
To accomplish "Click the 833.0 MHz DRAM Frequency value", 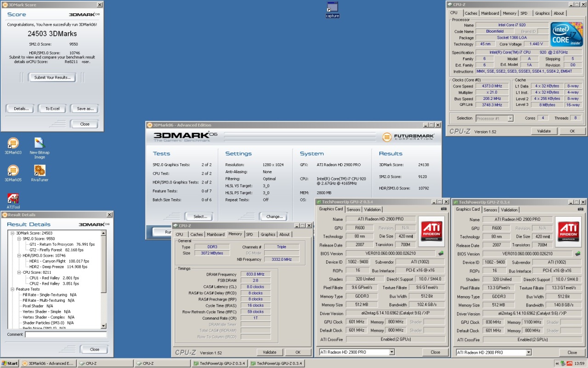I will tap(255, 274).
